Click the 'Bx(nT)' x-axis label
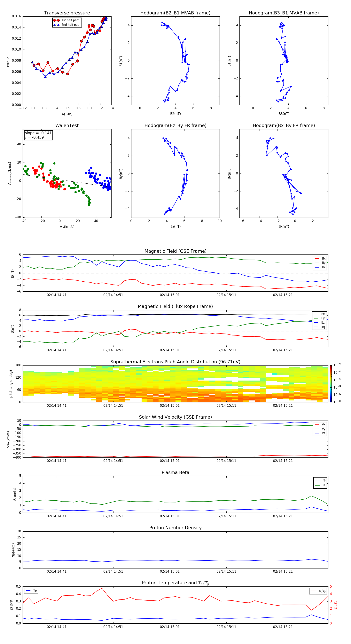Image resolution: width=351 pixels, height=644 pixels. (284, 227)
